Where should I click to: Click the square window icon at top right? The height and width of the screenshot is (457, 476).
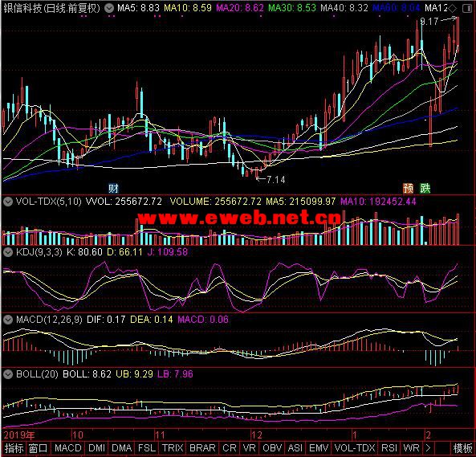(x=467, y=8)
